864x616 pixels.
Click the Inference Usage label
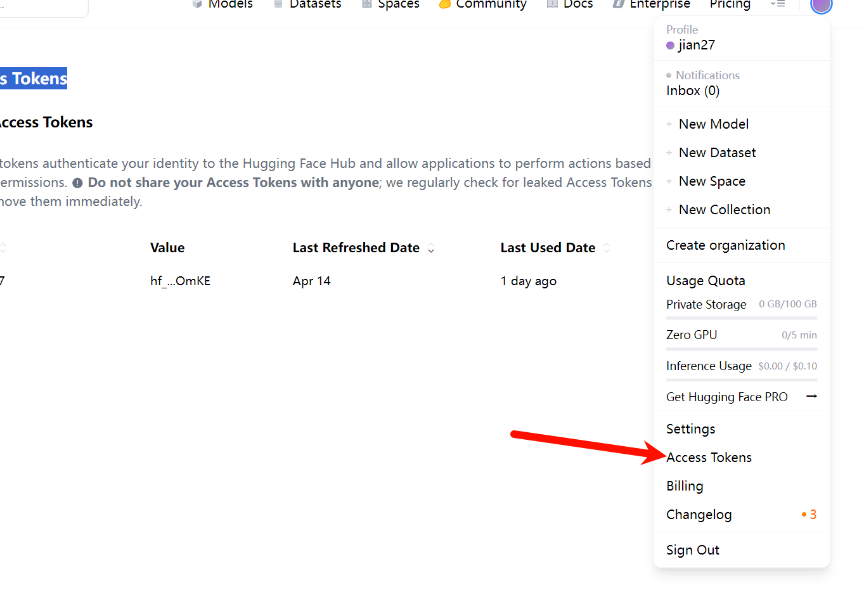tap(709, 366)
